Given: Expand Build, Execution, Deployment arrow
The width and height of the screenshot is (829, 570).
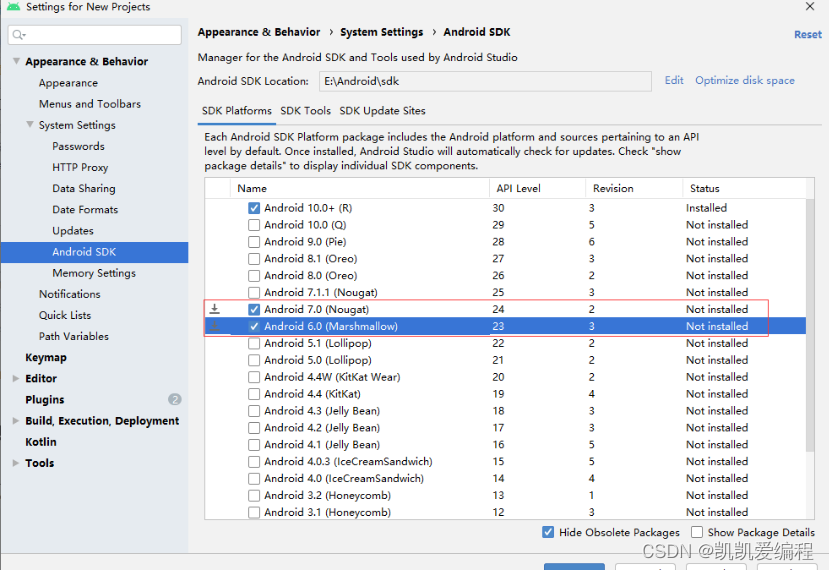Looking at the screenshot, I should [16, 421].
